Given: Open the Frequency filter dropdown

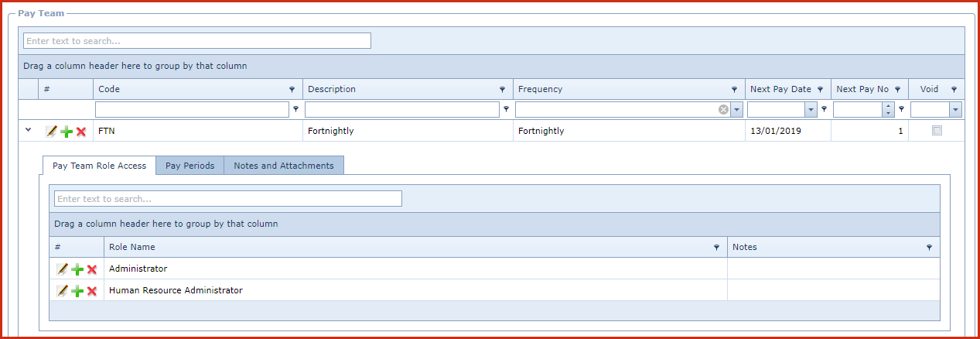Looking at the screenshot, I should coord(736,110).
